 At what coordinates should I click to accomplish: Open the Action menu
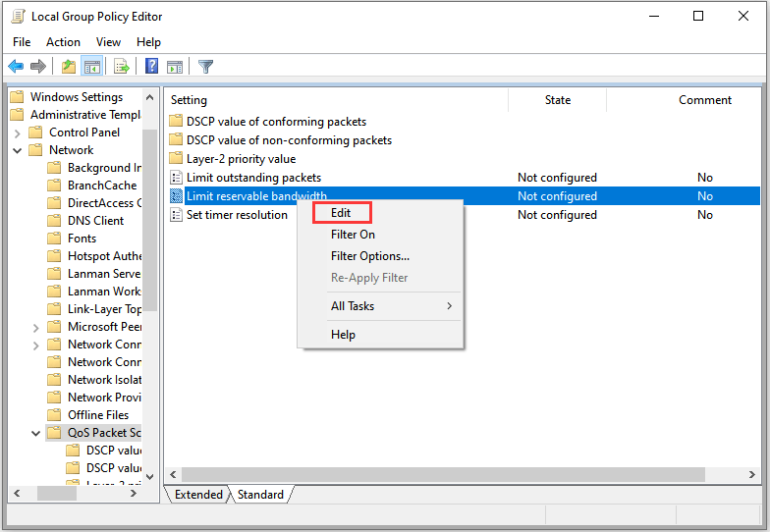63,42
